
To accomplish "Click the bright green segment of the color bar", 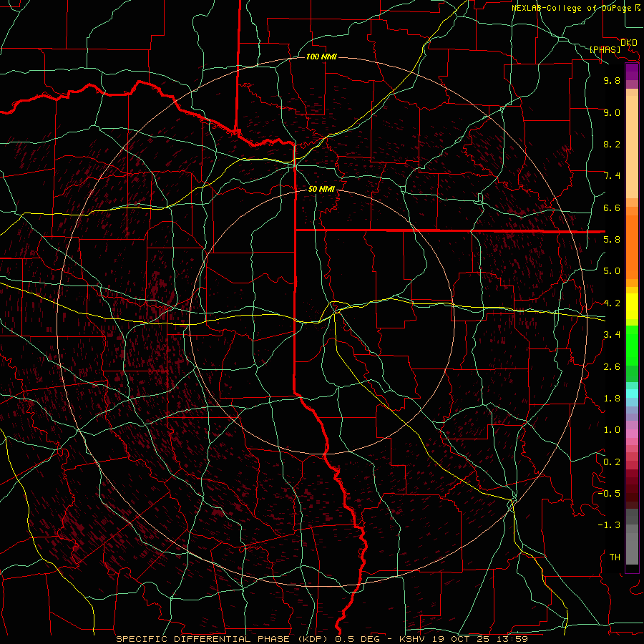I will (x=632, y=345).
